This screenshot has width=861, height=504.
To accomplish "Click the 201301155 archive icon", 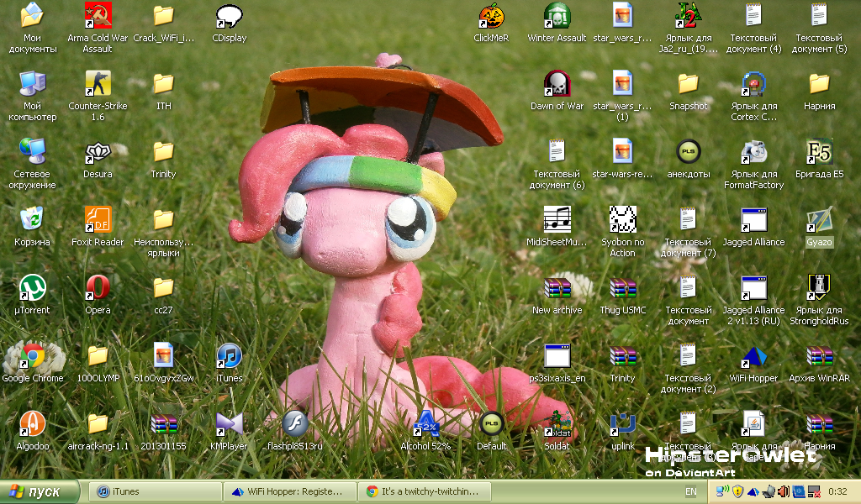I will 164,423.
